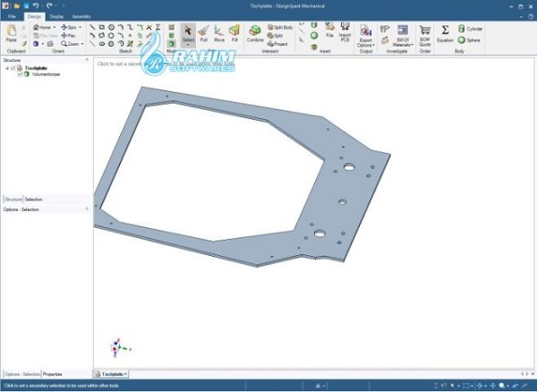
Task: Toggle the Tischplatte visibility checkbox
Action: [x=13, y=68]
